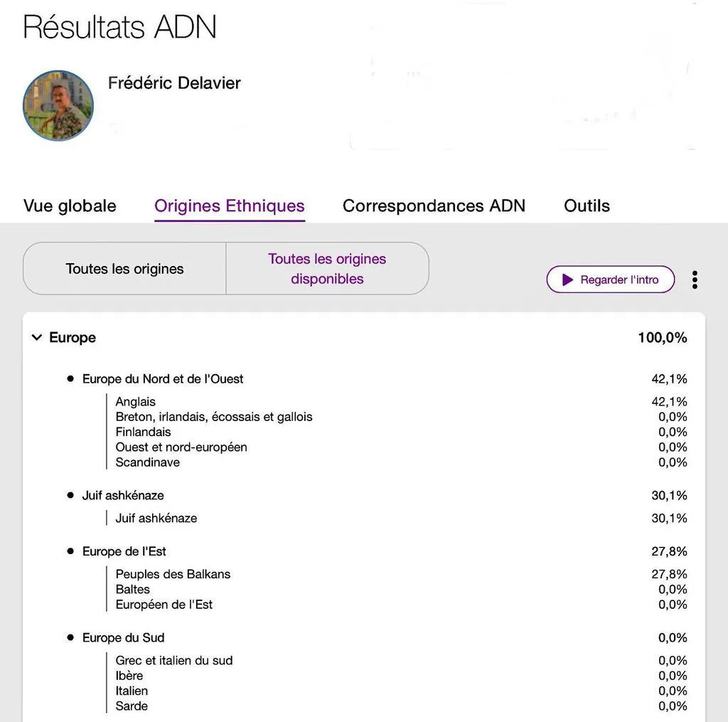
Task: Click the three-dot more options icon
Action: tap(695, 280)
